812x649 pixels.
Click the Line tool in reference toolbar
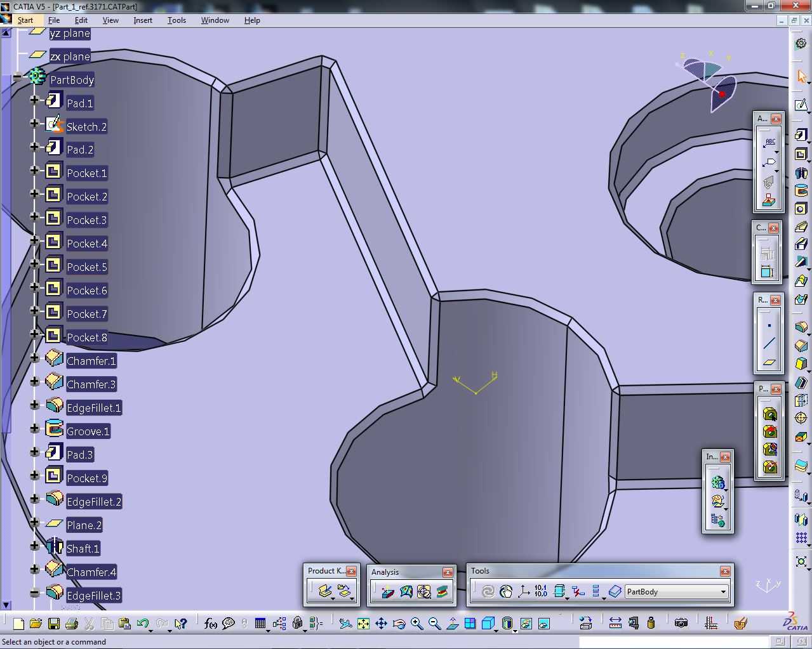pos(769,344)
